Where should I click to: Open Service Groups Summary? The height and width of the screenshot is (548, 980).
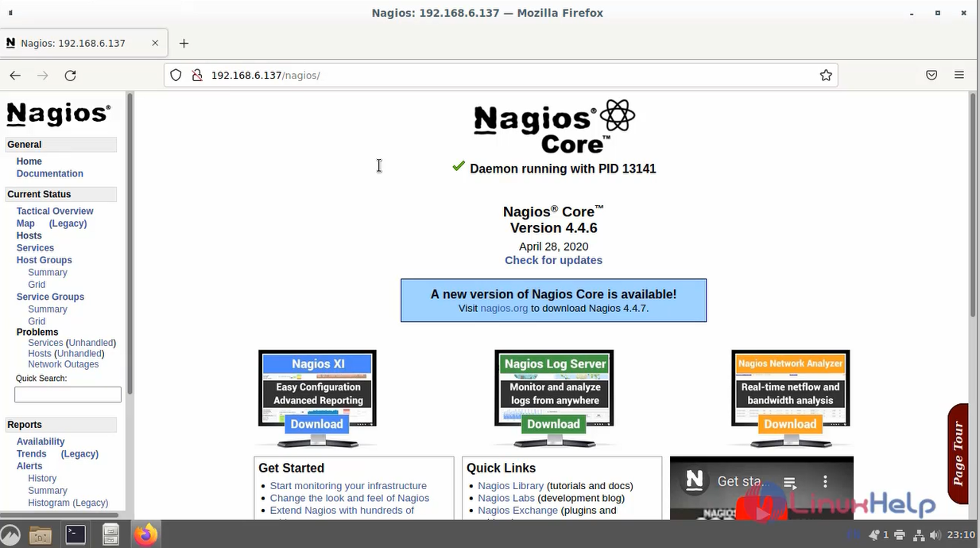pyautogui.click(x=48, y=309)
